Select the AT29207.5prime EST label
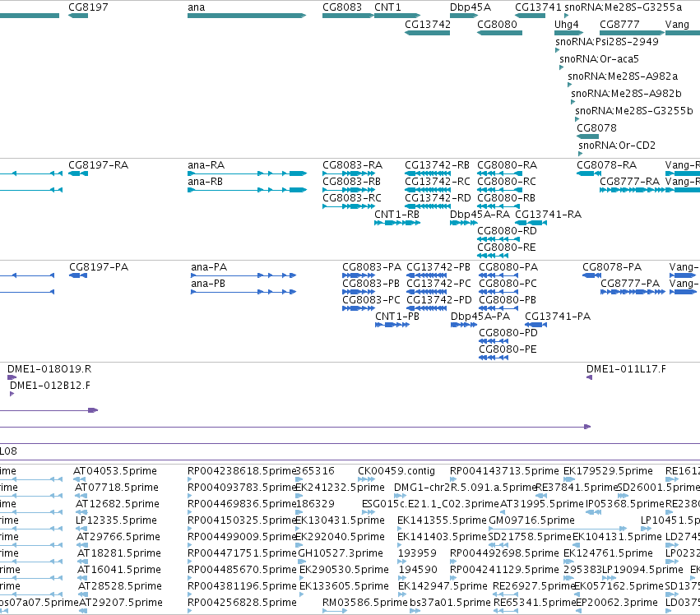The height and width of the screenshot is (615, 700). tap(121, 603)
